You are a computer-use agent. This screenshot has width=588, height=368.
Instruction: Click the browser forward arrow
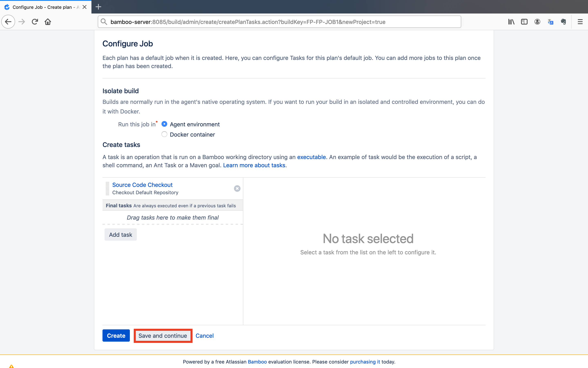pos(22,22)
